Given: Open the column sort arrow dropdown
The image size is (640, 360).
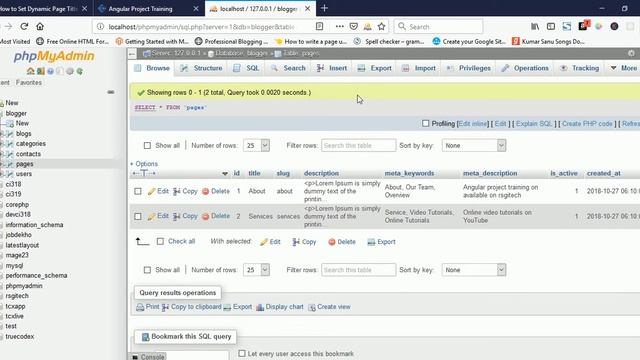Looking at the screenshot, I should (225, 173).
